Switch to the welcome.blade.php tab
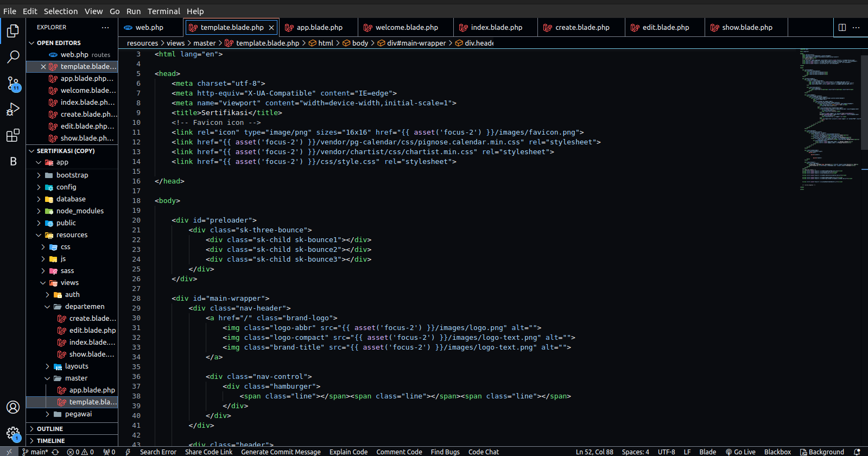Screen dimensions: 868x456 (406, 27)
